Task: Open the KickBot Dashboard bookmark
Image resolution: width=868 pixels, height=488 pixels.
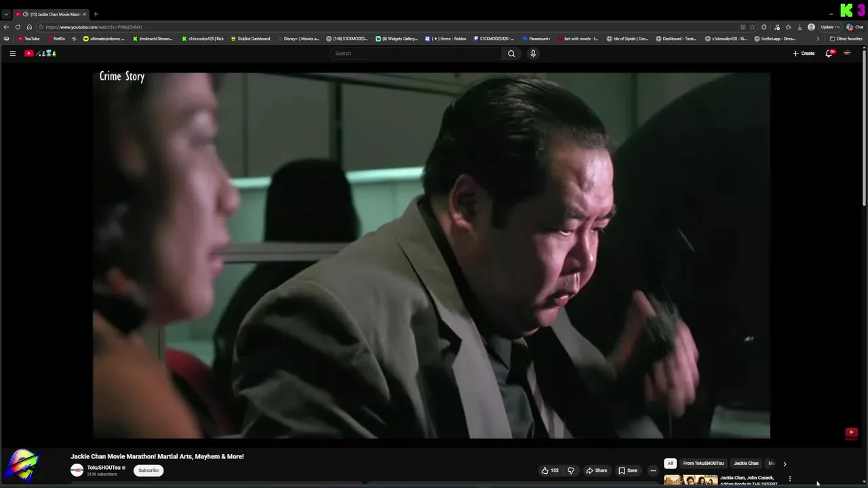Action: [250, 39]
